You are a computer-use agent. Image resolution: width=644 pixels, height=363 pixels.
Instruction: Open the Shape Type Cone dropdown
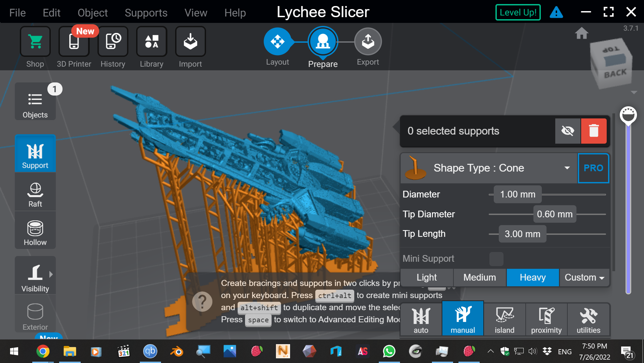pyautogui.click(x=489, y=168)
